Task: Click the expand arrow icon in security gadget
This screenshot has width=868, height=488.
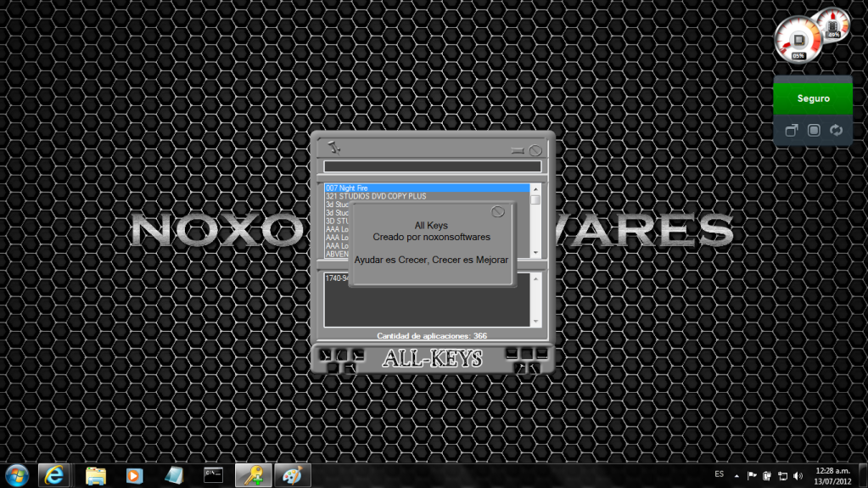Action: 792,130
